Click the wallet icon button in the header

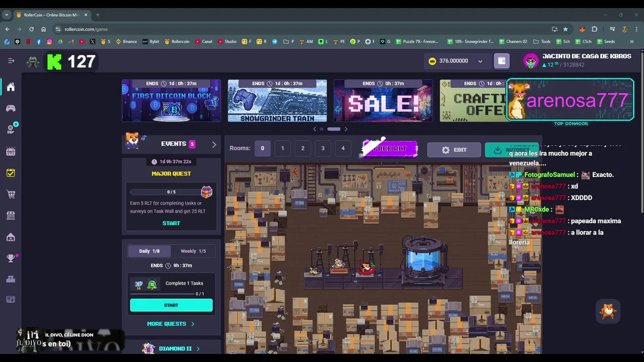(x=502, y=61)
